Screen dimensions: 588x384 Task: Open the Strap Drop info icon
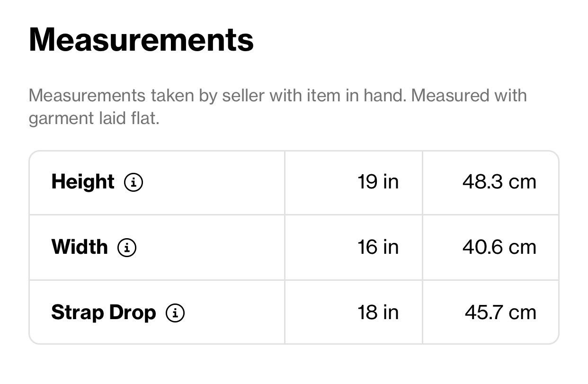click(175, 313)
